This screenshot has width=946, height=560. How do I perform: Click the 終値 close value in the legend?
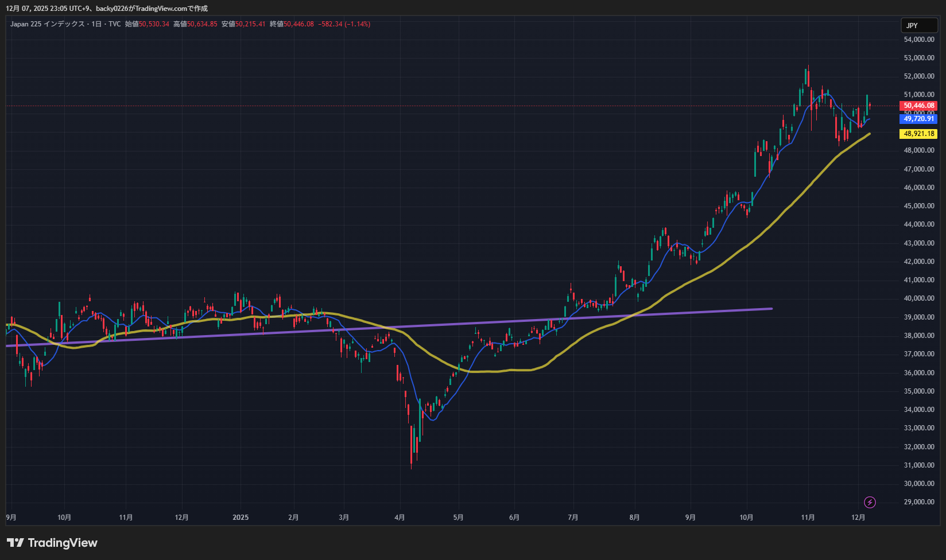(x=298, y=24)
